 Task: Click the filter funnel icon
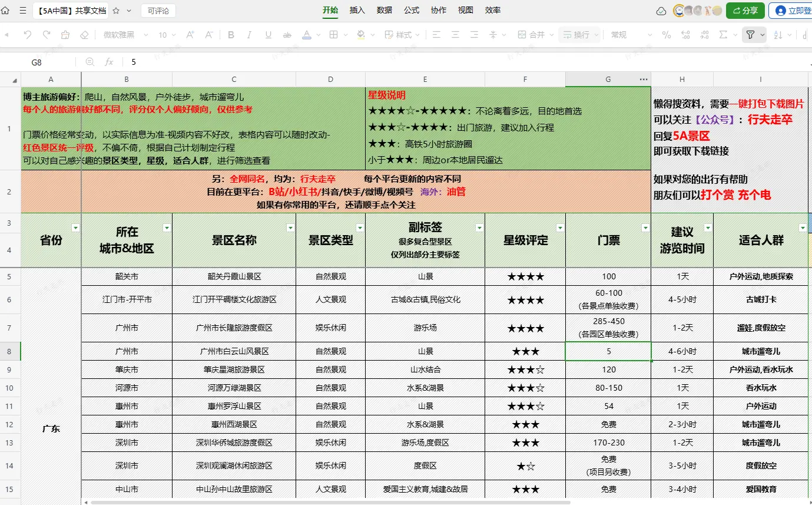(x=750, y=35)
